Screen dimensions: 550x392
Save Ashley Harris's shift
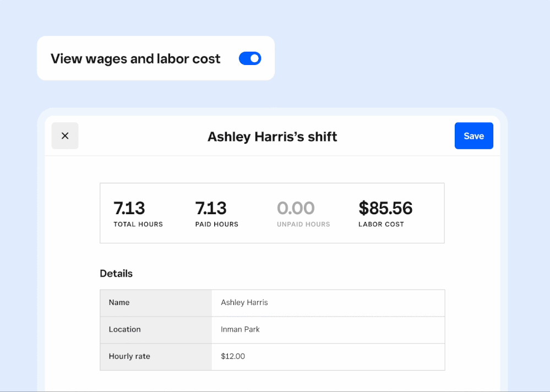[x=473, y=136]
